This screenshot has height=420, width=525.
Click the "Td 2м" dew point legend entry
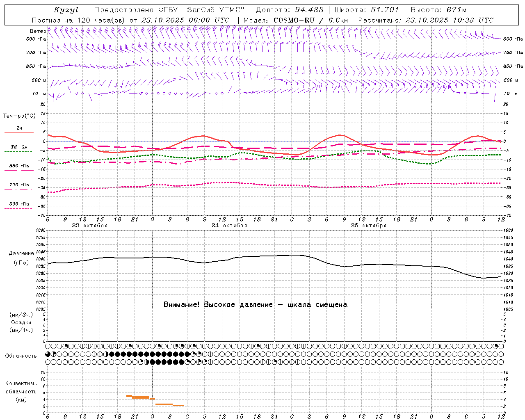pos(19,147)
